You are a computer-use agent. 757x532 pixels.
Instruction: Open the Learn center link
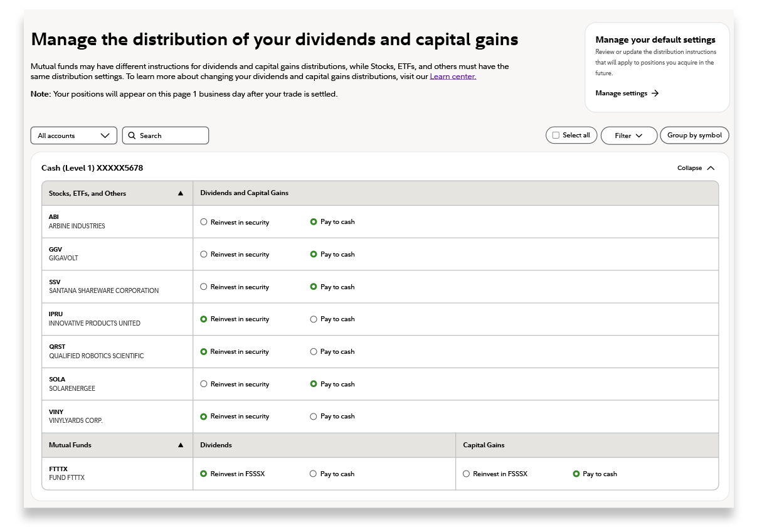click(452, 76)
